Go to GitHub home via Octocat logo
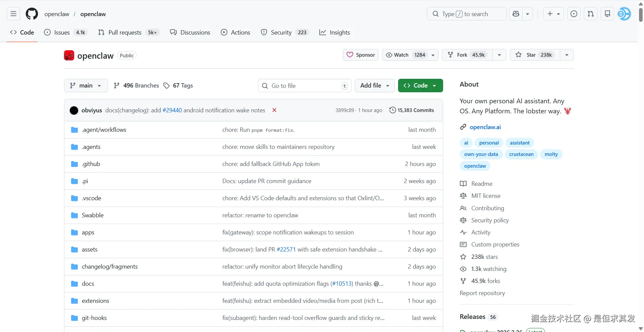644x332 pixels. pyautogui.click(x=32, y=14)
